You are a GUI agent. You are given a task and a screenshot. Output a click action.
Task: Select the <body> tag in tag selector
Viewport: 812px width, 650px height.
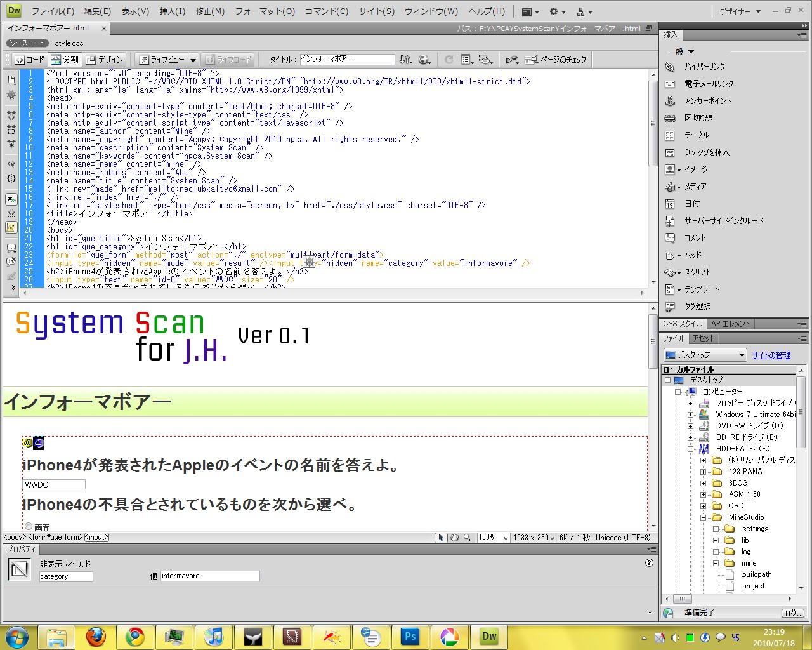tap(15, 537)
